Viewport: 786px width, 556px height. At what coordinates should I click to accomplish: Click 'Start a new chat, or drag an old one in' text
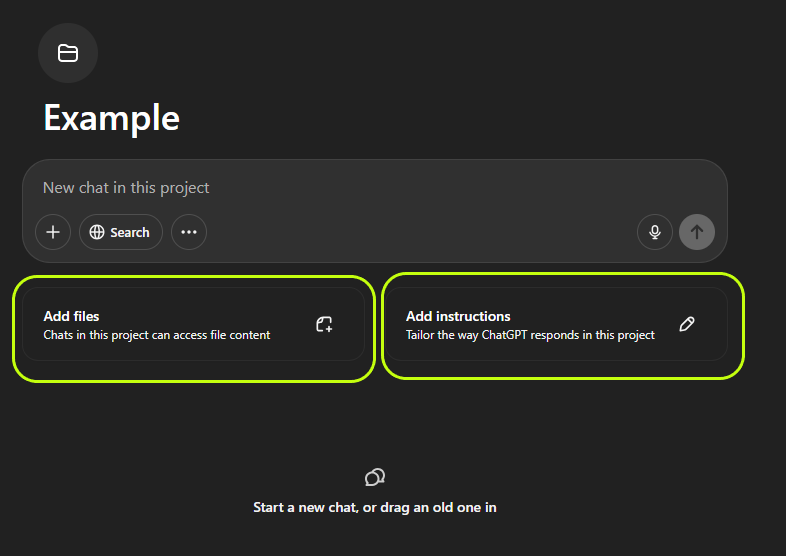(375, 507)
